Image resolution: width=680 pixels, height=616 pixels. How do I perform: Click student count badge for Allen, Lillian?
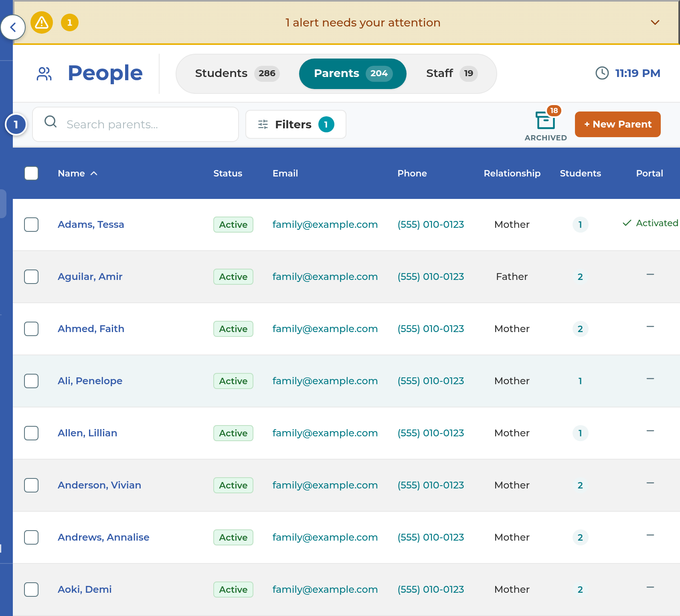(x=580, y=433)
